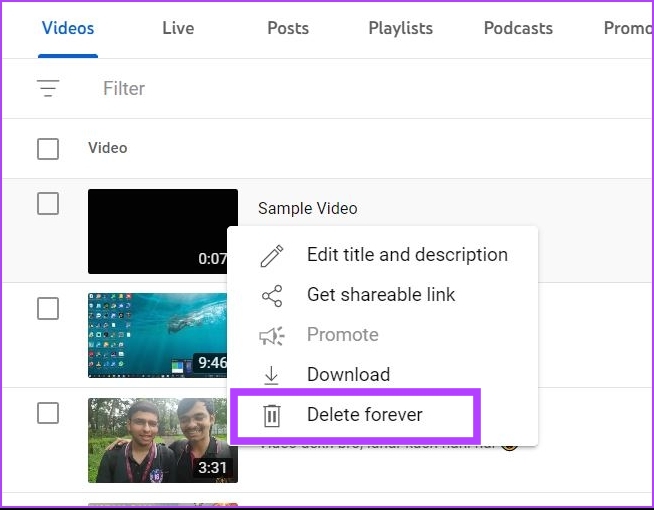Click the filter lines icon
The width and height of the screenshot is (654, 510).
(48, 88)
